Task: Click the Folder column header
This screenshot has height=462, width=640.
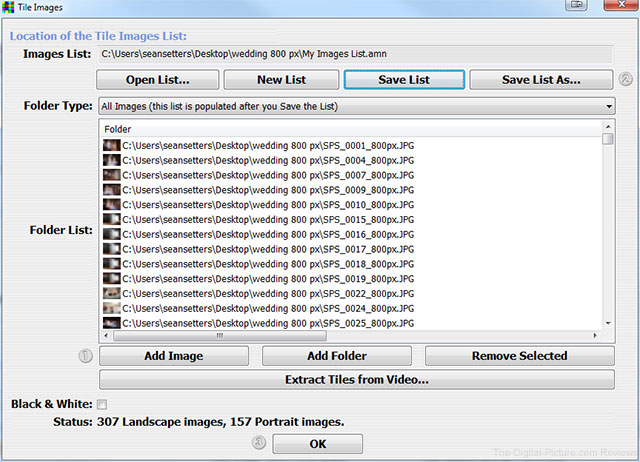Action: pyautogui.click(x=351, y=129)
